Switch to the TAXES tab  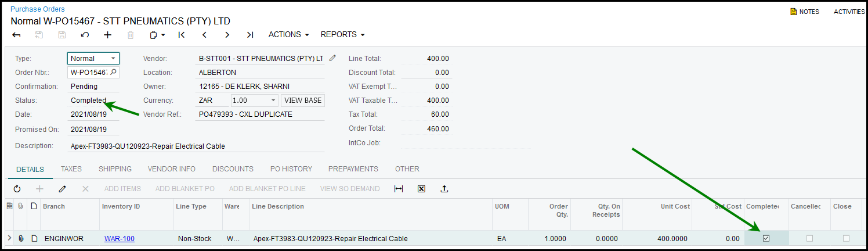tap(71, 169)
